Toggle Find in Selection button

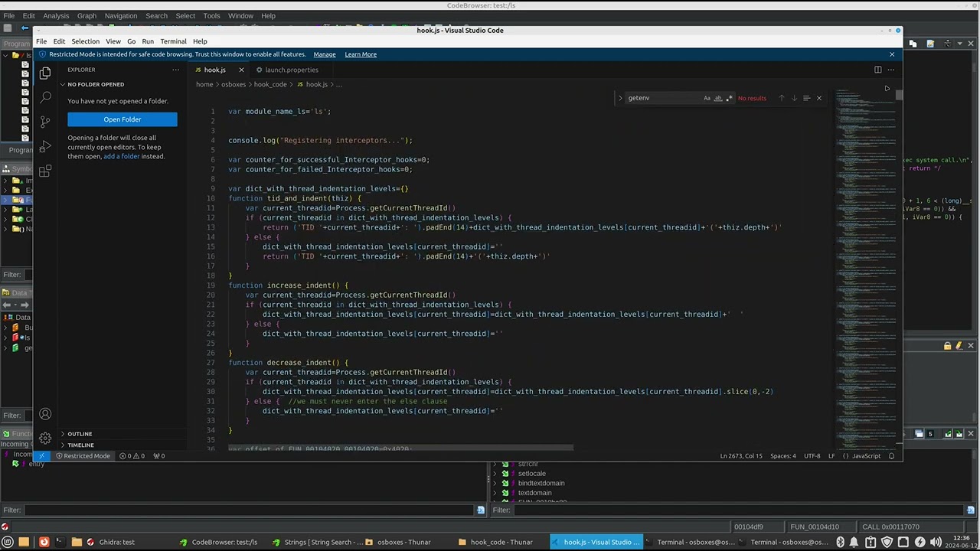point(806,98)
